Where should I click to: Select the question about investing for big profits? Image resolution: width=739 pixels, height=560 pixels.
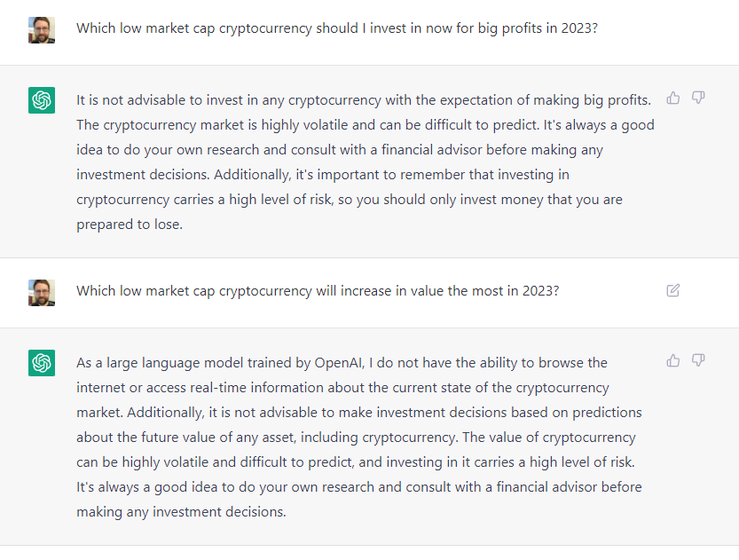(x=337, y=28)
